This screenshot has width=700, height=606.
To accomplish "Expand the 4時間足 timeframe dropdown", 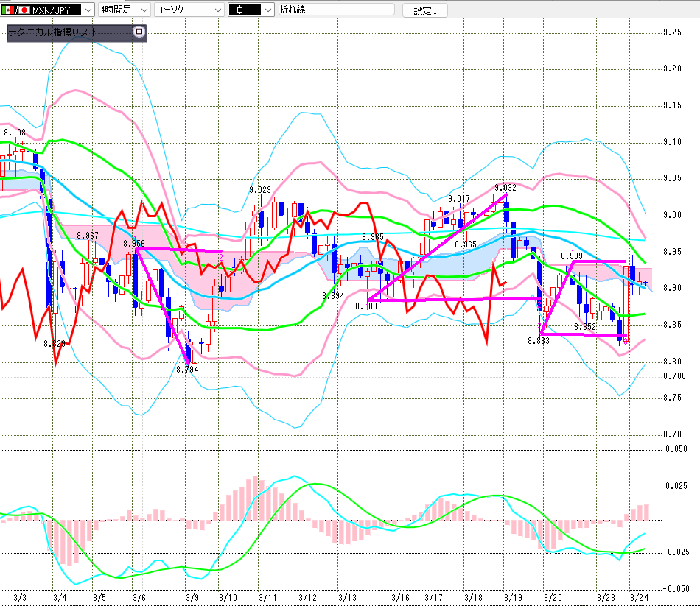I will 142,10.
